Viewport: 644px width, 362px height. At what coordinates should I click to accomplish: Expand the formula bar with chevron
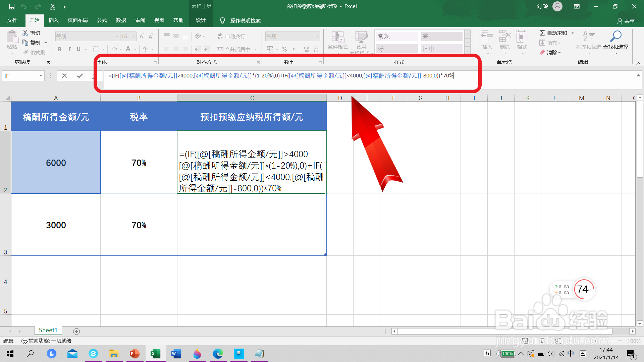click(638, 76)
